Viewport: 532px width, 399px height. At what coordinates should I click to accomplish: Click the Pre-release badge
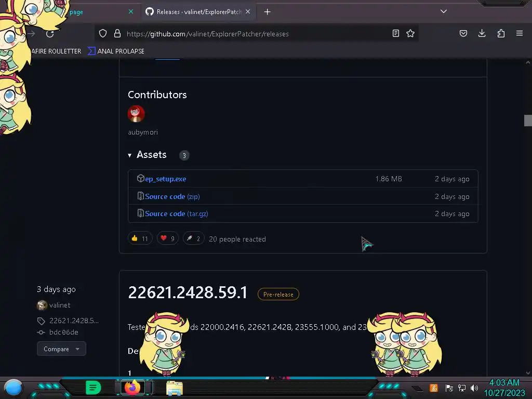[x=278, y=294]
